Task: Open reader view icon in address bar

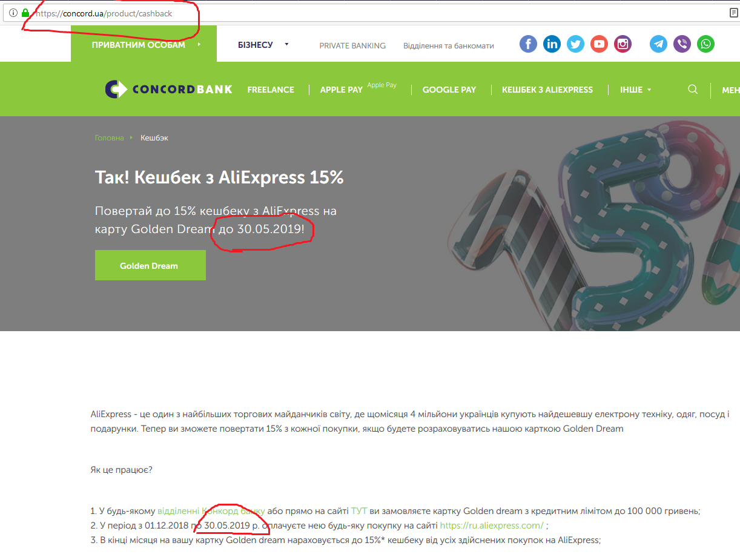Action: click(x=734, y=13)
